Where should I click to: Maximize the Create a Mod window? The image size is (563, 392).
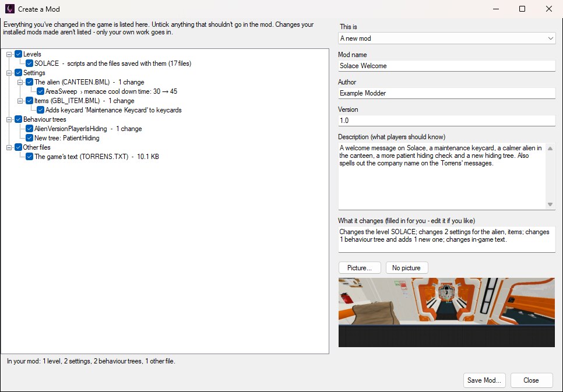(522, 9)
